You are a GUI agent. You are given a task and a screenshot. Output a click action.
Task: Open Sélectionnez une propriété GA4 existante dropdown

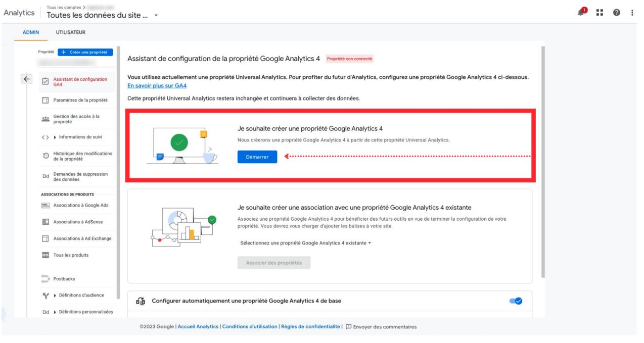click(305, 243)
